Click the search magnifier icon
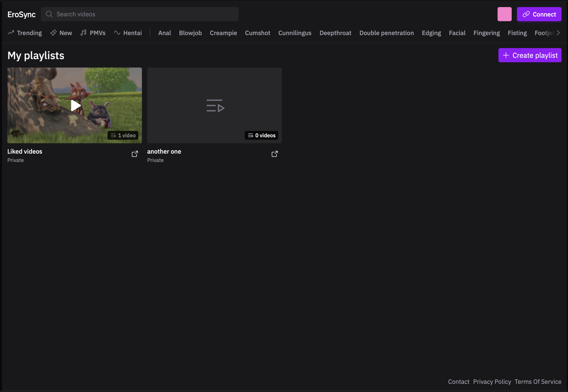This screenshot has height=392, width=568. [x=49, y=14]
